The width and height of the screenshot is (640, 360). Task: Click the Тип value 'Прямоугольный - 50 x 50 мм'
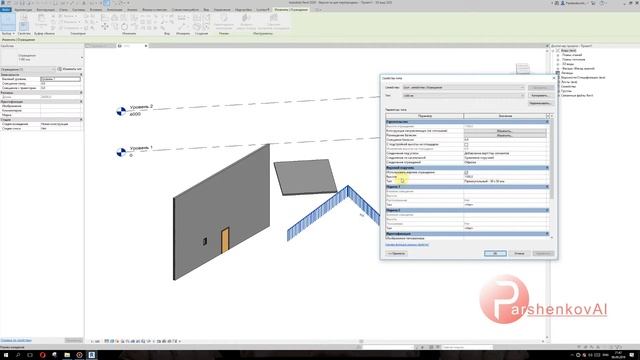(x=505, y=181)
